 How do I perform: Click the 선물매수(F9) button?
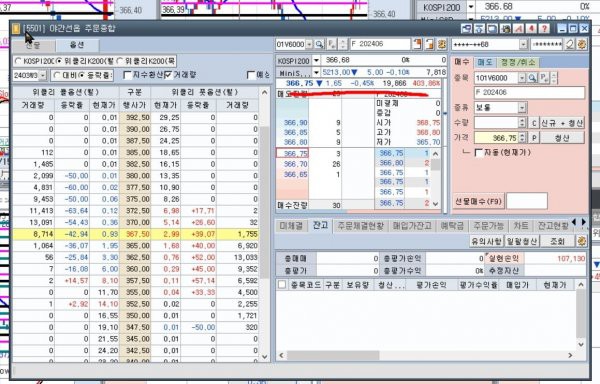[x=478, y=201]
